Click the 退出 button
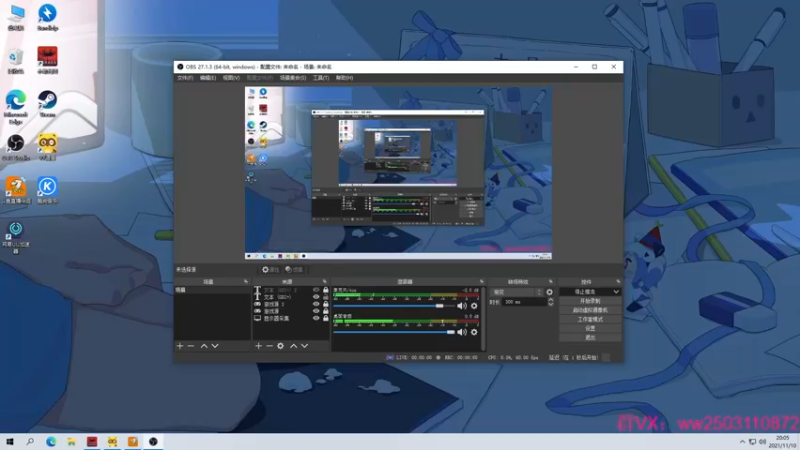800x450 pixels. (590, 338)
